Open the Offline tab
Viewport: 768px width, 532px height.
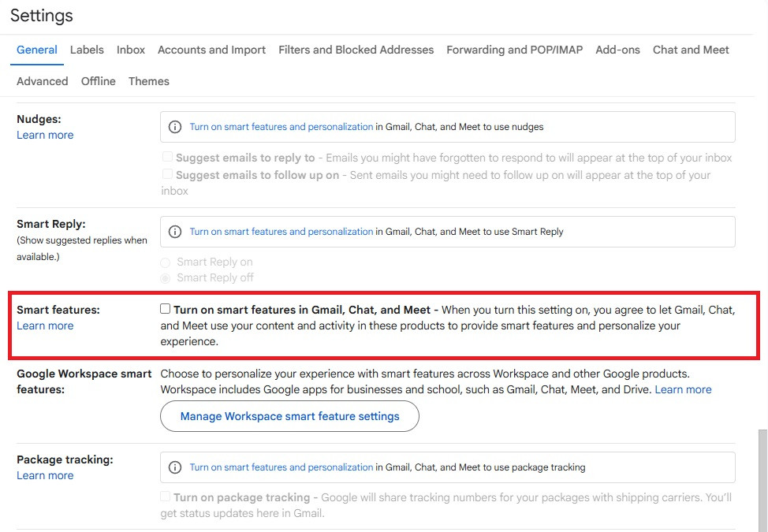pyautogui.click(x=99, y=81)
